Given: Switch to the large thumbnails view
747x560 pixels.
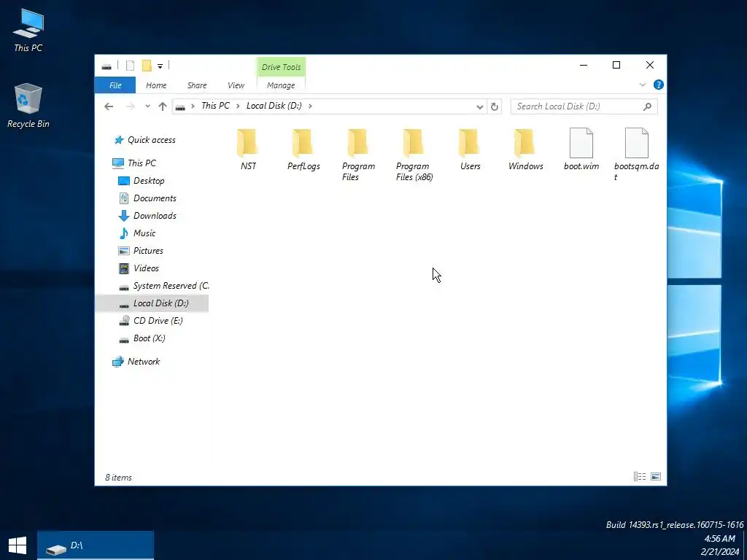Looking at the screenshot, I should point(656,476).
